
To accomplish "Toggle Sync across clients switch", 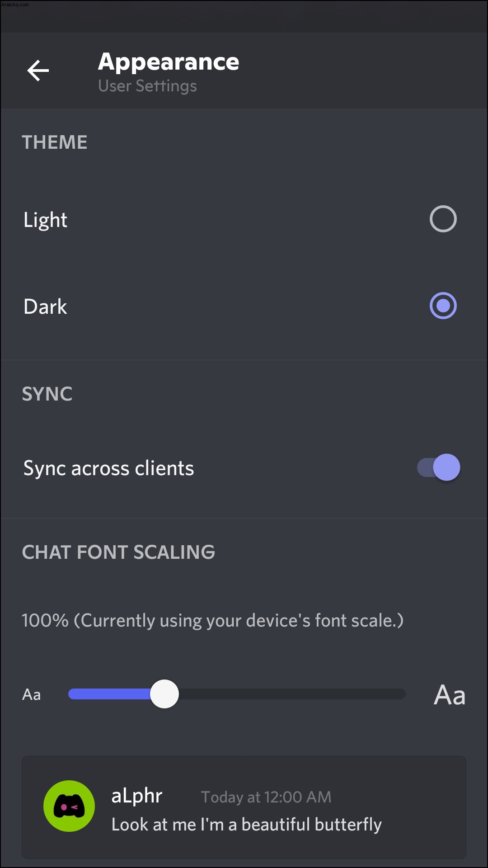I will [438, 467].
